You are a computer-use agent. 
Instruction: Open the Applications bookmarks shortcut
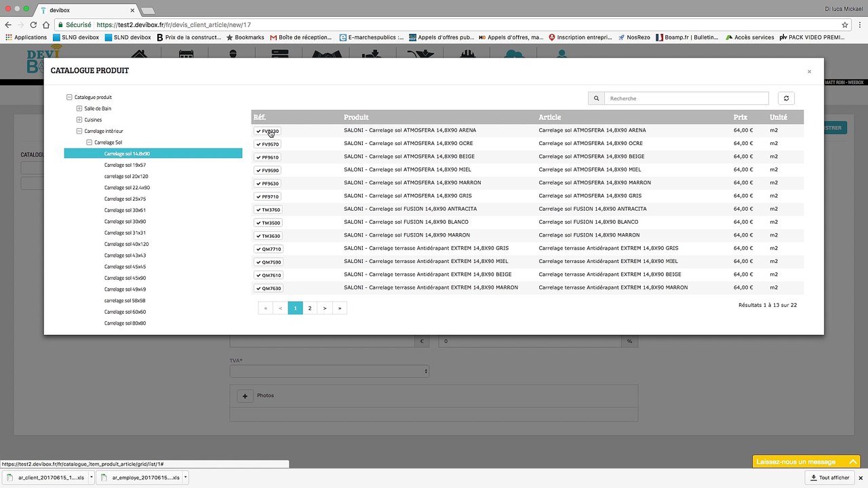tap(26, 37)
